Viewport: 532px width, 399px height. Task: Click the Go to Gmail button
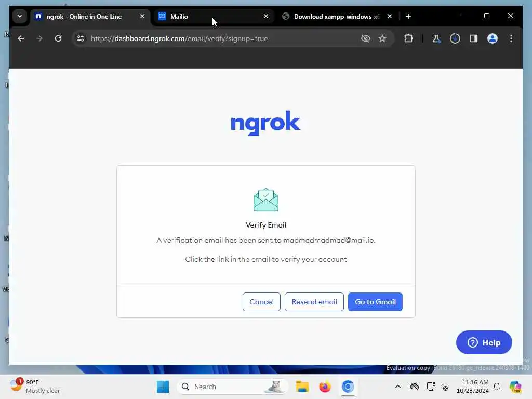coord(375,302)
